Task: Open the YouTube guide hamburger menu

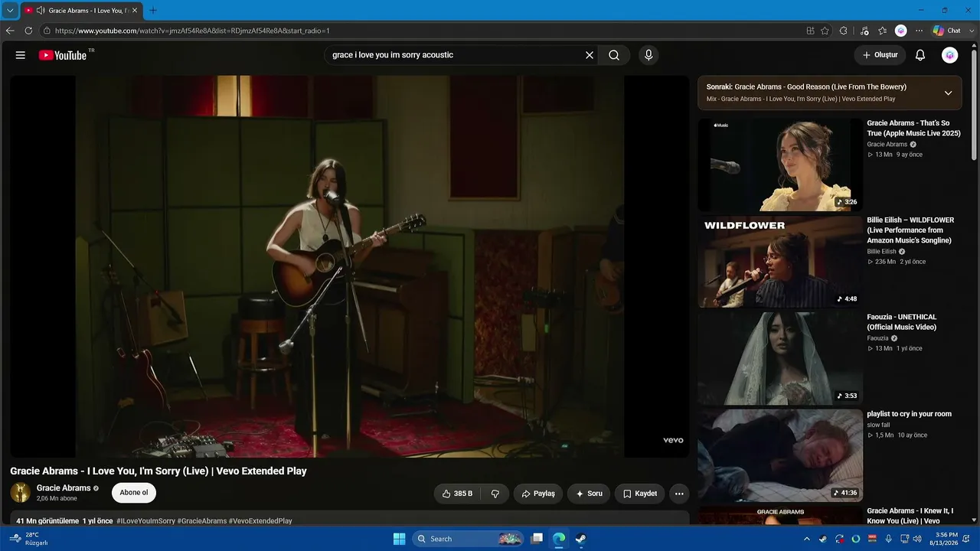Action: click(x=21, y=55)
